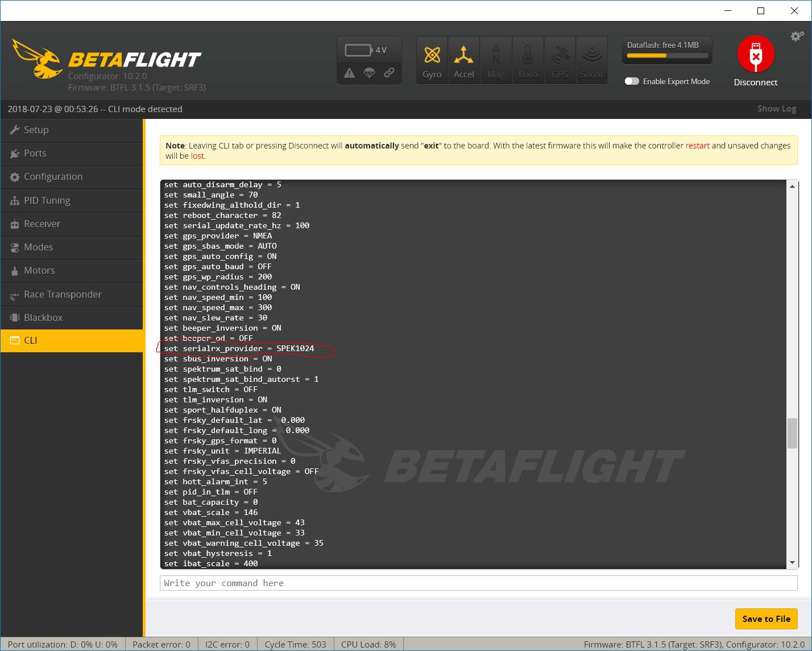Open the Ports tab
Viewport: 812px width, 651px height.
pos(71,153)
